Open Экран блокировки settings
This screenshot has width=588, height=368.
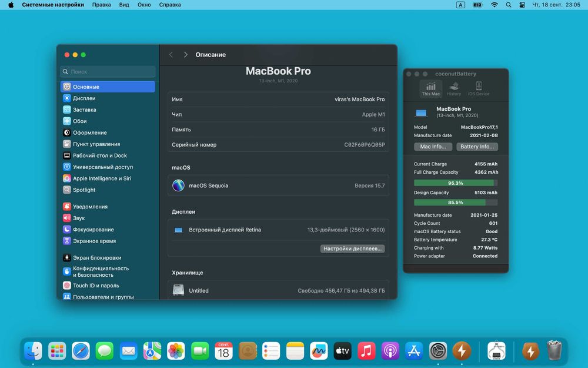108,258
